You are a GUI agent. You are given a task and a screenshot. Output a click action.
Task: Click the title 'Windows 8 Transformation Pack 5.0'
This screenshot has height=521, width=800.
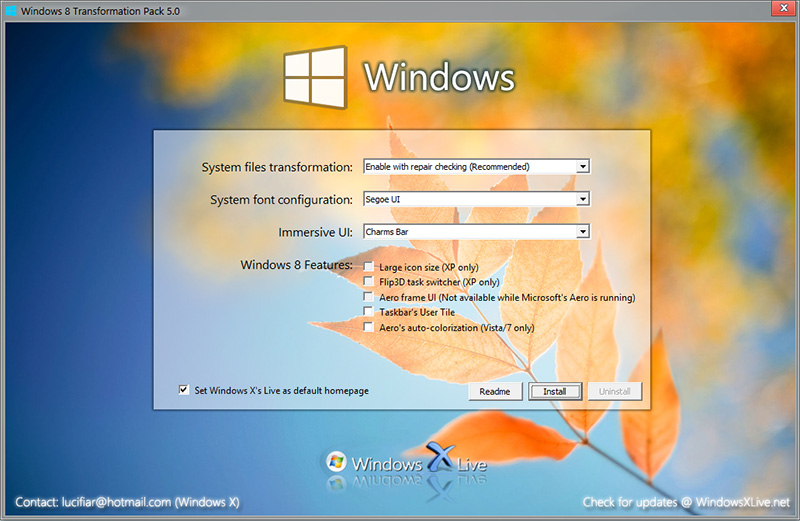101,11
